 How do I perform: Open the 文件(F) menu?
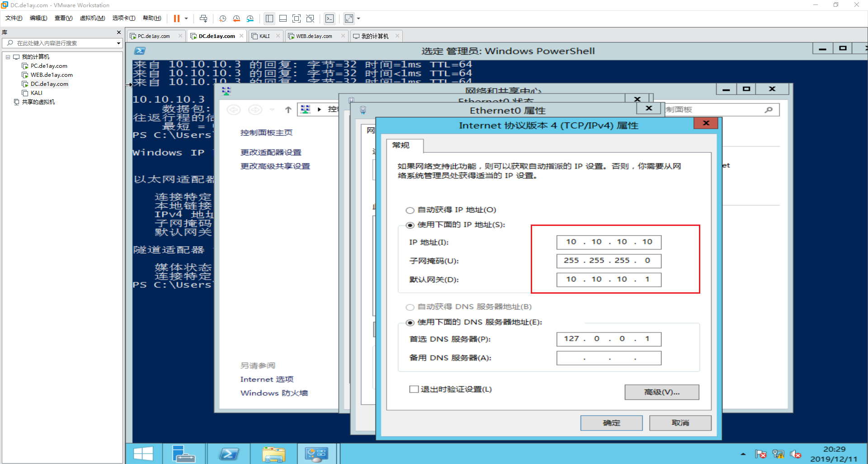pyautogui.click(x=14, y=18)
